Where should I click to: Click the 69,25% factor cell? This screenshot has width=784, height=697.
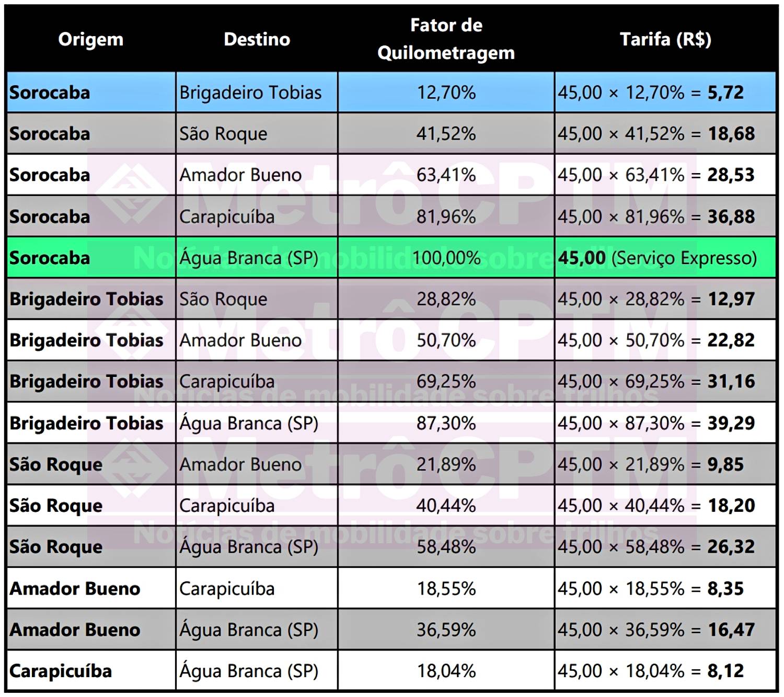coord(446,382)
